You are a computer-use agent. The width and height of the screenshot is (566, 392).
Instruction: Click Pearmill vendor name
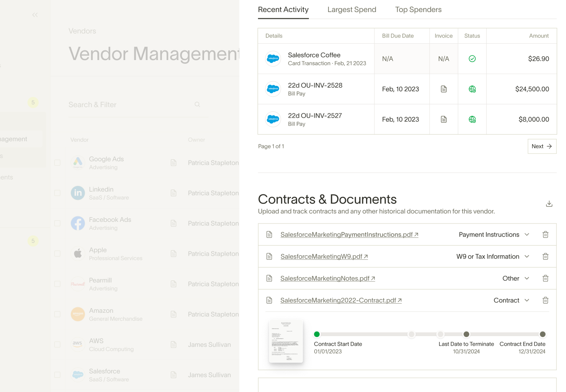click(x=100, y=280)
